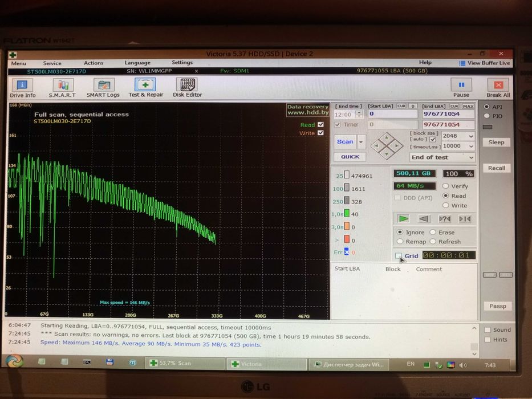Click the MAX button next to End LBA
Screen dimensions: 532x399
tap(468, 106)
